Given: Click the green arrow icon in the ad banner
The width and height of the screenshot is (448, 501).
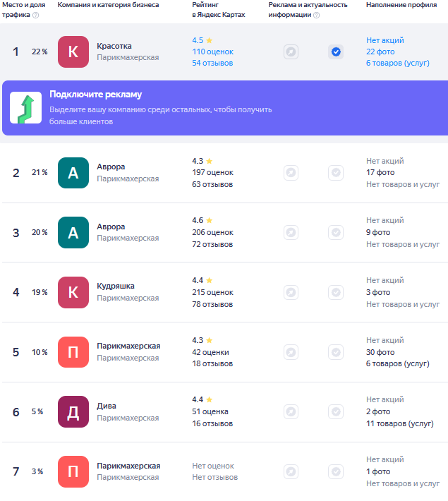Looking at the screenshot, I should click(x=25, y=108).
